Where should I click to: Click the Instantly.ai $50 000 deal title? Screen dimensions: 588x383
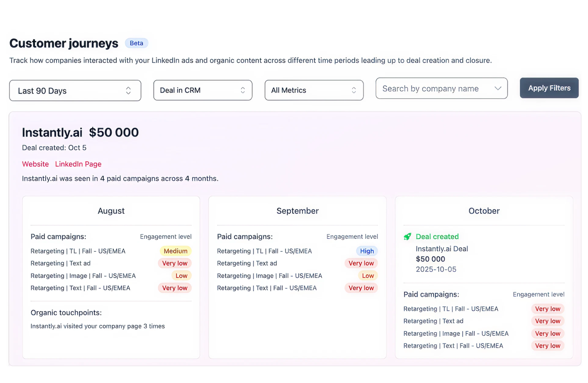(80, 132)
